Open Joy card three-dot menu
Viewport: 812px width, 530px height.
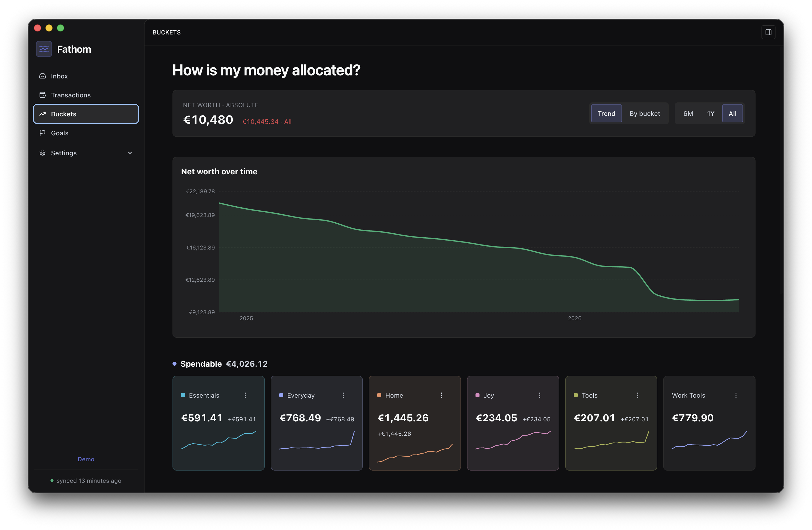pos(540,395)
